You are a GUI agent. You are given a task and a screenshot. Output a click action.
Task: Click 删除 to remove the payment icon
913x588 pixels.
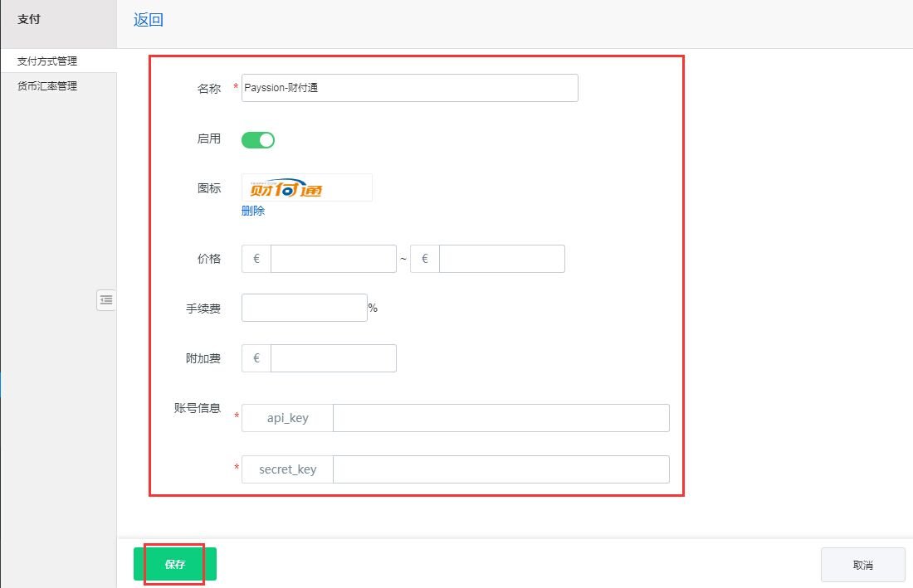[252, 210]
